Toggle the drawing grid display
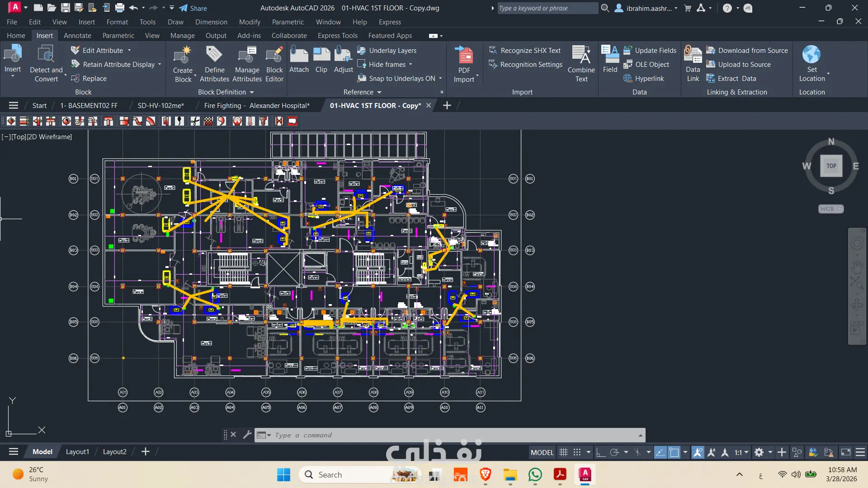This screenshot has width=868, height=488. click(563, 452)
